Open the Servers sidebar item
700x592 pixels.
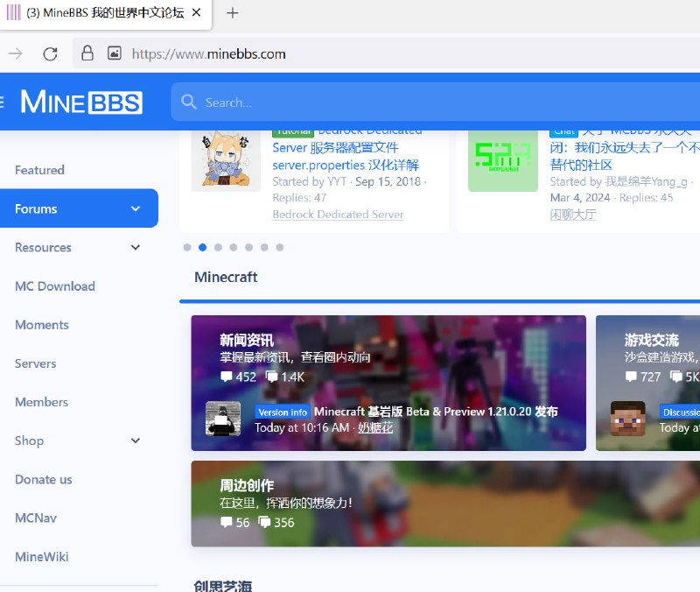coord(36,363)
